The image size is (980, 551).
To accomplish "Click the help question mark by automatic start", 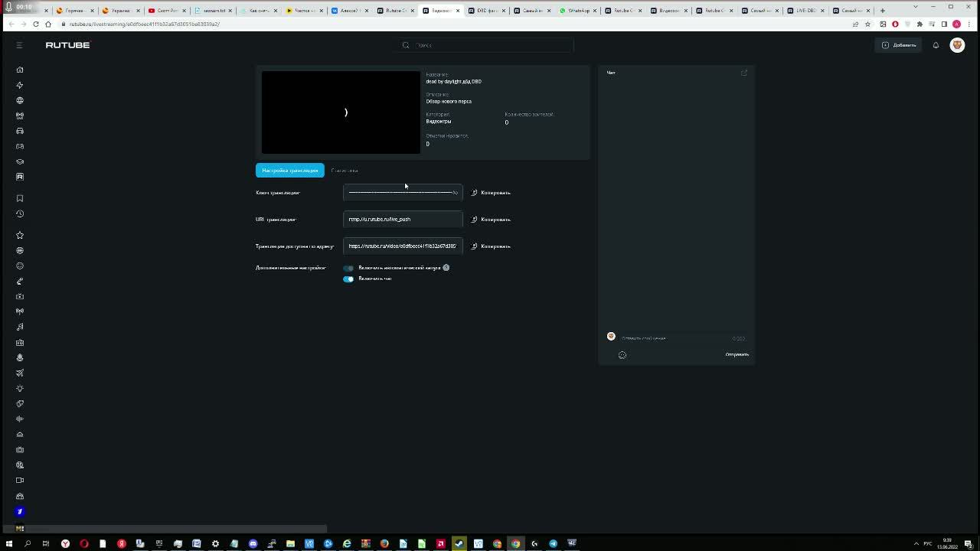I will (446, 268).
